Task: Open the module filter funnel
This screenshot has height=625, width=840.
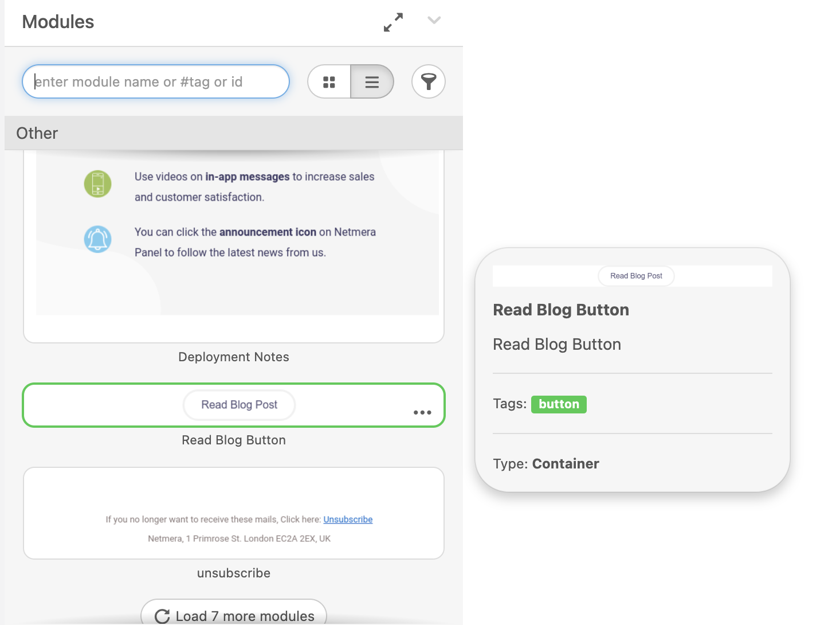Action: click(428, 82)
